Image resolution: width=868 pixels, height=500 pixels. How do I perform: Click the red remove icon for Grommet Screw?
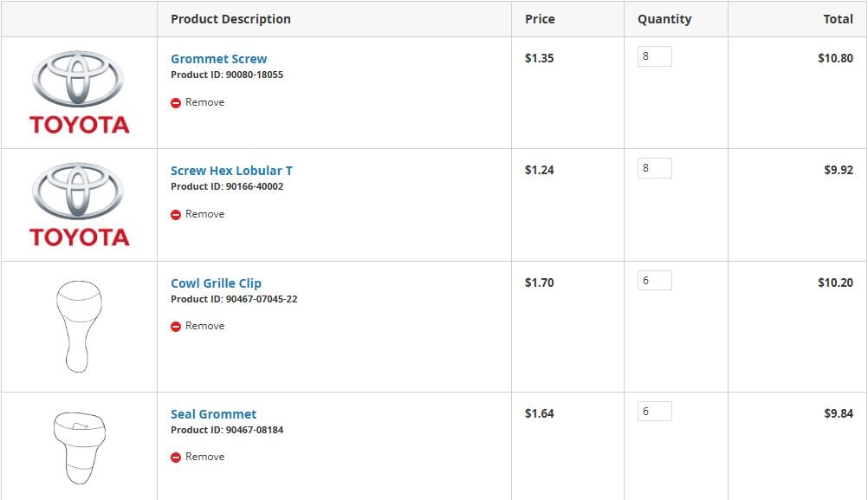(176, 103)
